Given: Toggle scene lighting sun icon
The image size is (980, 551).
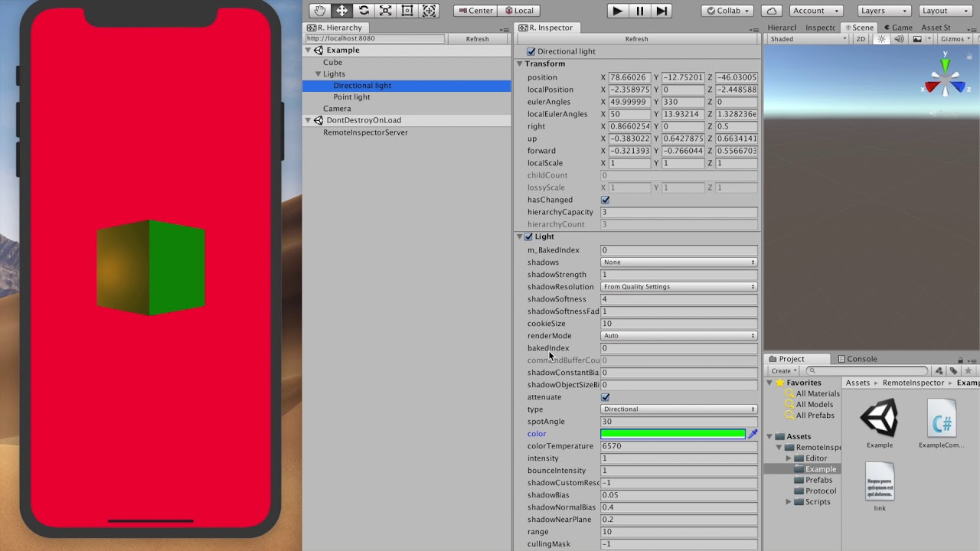Looking at the screenshot, I should pyautogui.click(x=880, y=39).
